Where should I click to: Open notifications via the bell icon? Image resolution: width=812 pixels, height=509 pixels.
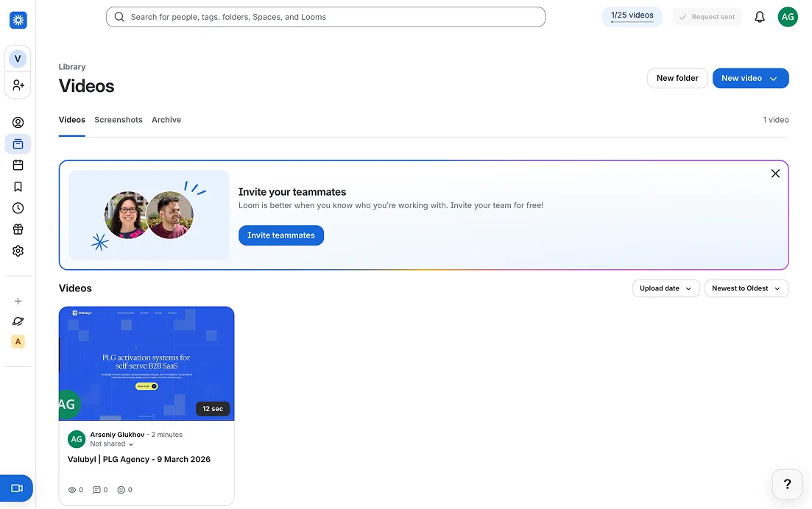coord(759,16)
